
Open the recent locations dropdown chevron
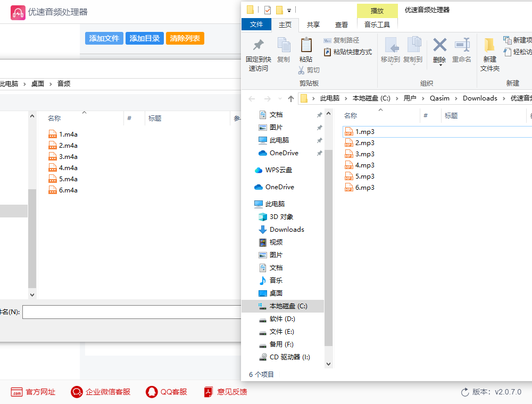[280, 99]
